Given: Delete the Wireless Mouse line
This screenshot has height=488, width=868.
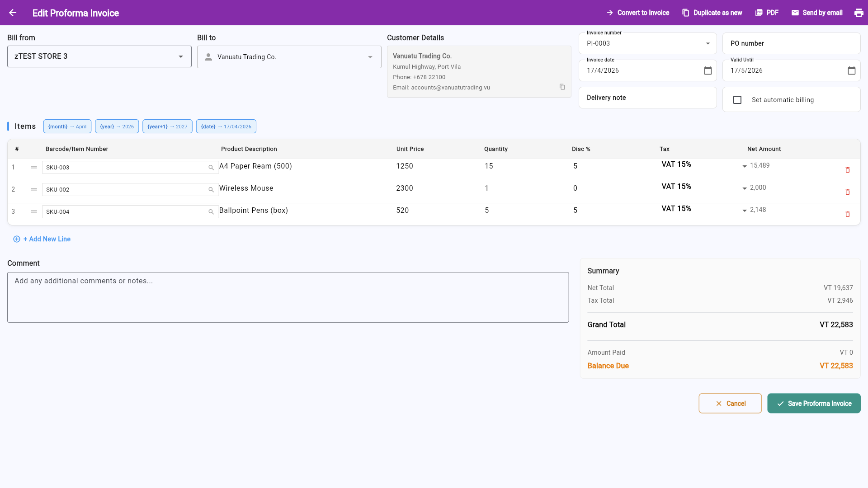Looking at the screenshot, I should click(848, 192).
